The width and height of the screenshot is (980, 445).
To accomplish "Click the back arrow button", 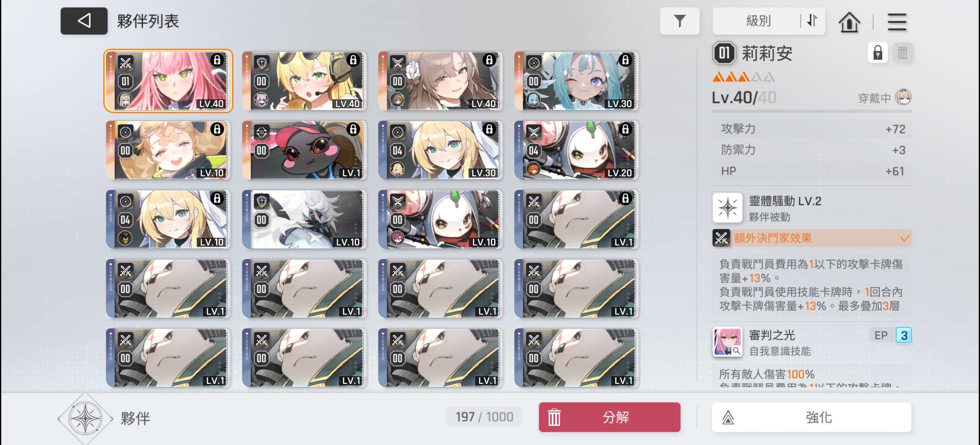I will (x=84, y=21).
